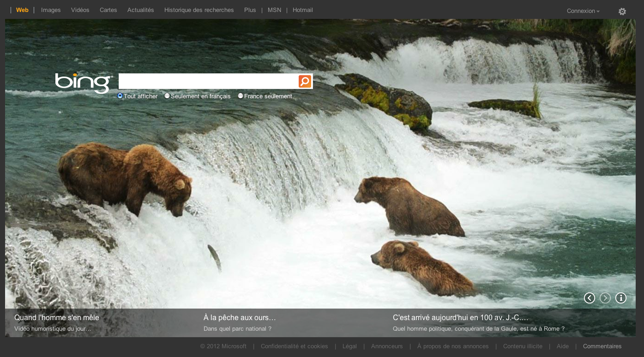
Task: Expand the Connexion dropdown
Action: pyautogui.click(x=582, y=11)
